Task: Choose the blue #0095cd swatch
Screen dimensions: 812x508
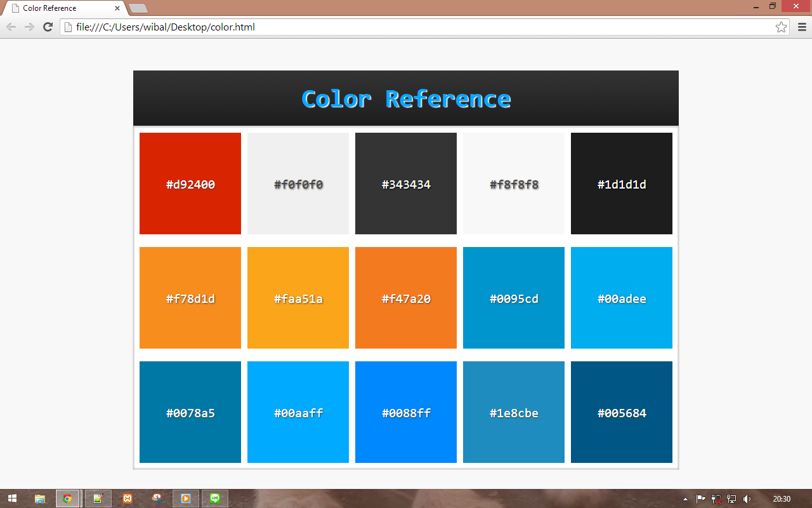Action: pyautogui.click(x=514, y=298)
